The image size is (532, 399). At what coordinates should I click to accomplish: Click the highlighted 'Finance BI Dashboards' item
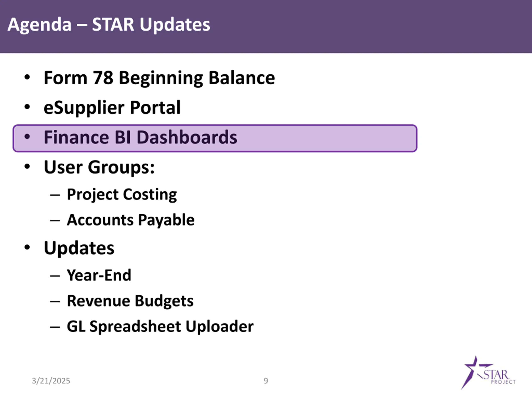(x=215, y=138)
